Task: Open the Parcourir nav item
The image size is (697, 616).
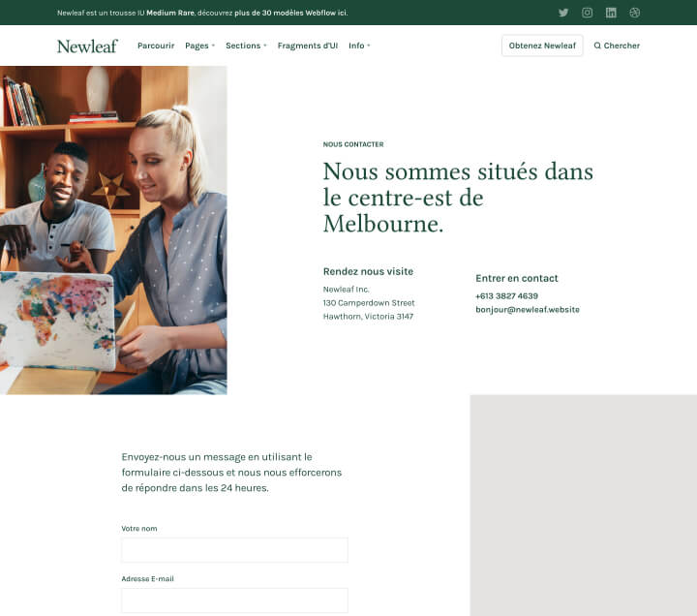Action: click(x=156, y=46)
